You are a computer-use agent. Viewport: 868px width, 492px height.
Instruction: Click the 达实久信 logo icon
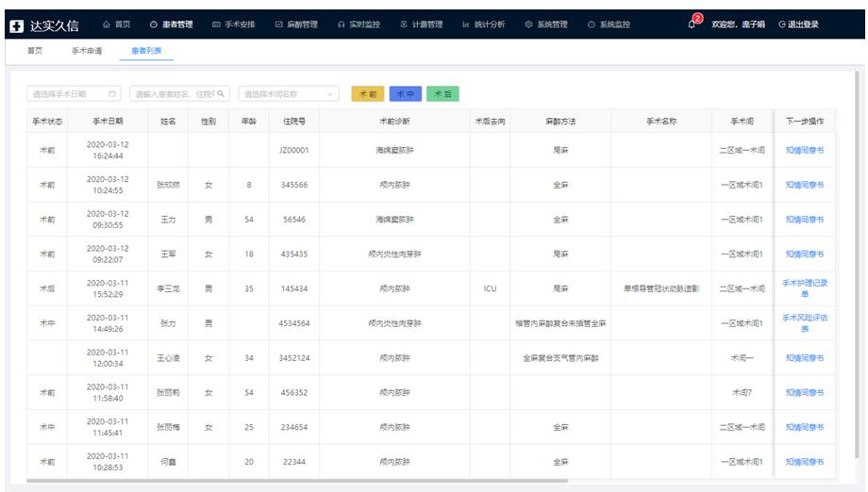coord(16,25)
